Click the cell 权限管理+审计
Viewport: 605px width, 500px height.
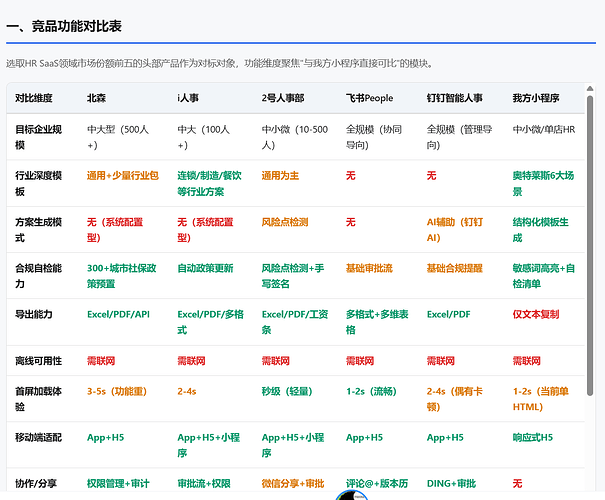point(118,483)
